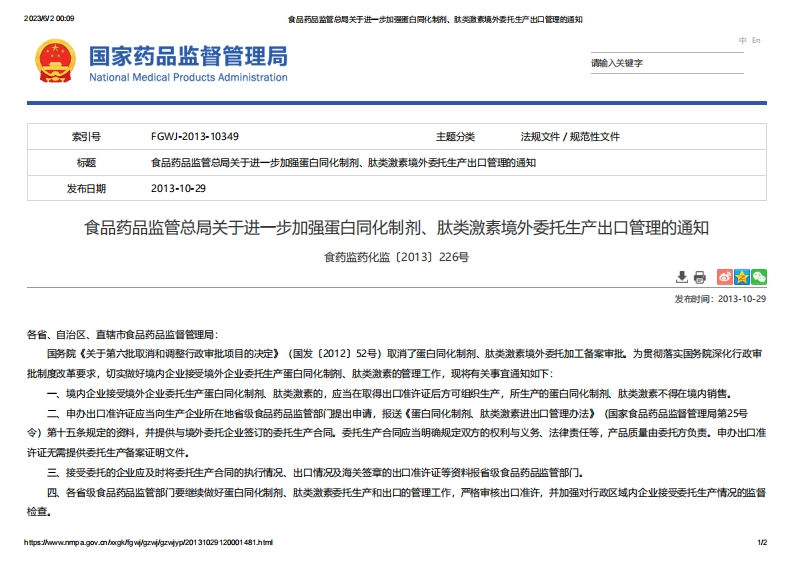
Task: Share to QZone star icon
Action: 742,277
